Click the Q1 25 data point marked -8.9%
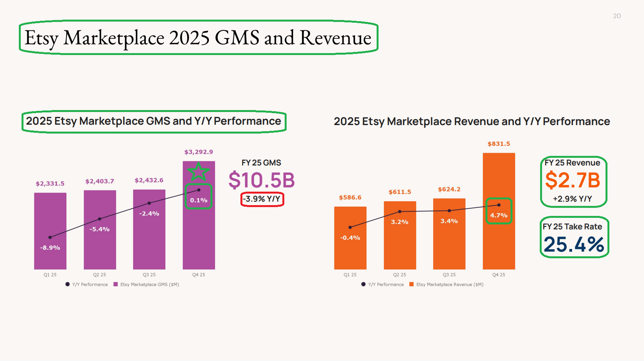 50,237
